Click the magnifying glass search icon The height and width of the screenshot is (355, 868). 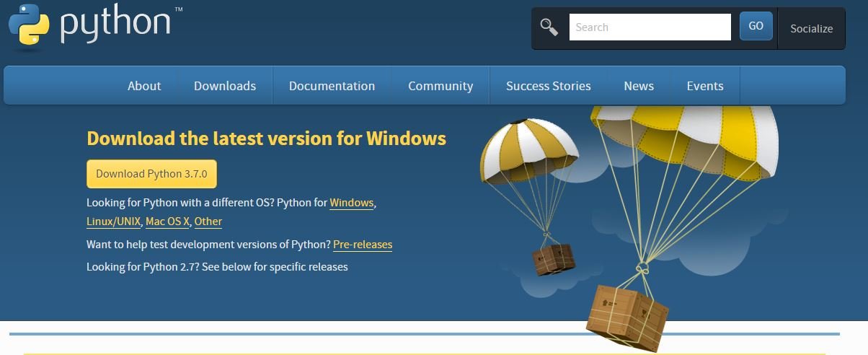(x=549, y=27)
